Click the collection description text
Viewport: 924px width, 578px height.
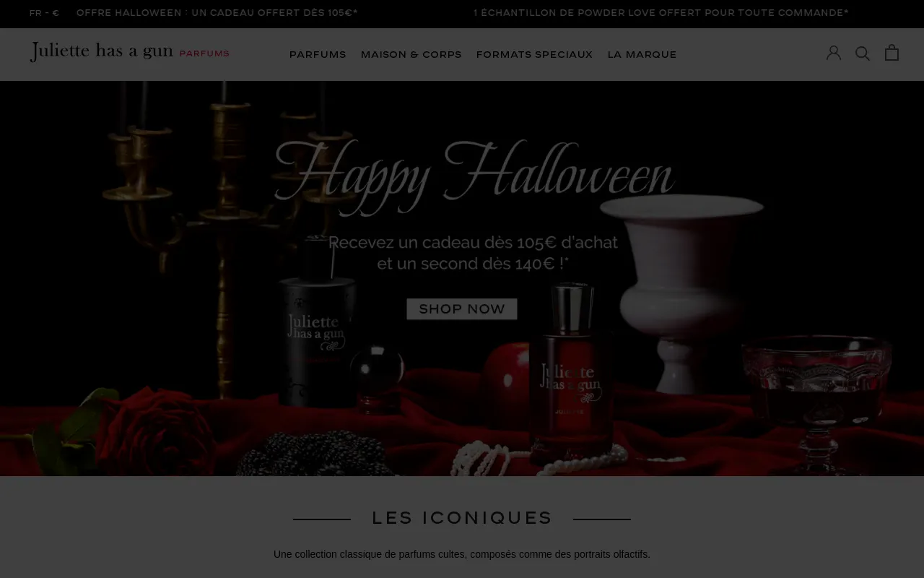(x=462, y=554)
